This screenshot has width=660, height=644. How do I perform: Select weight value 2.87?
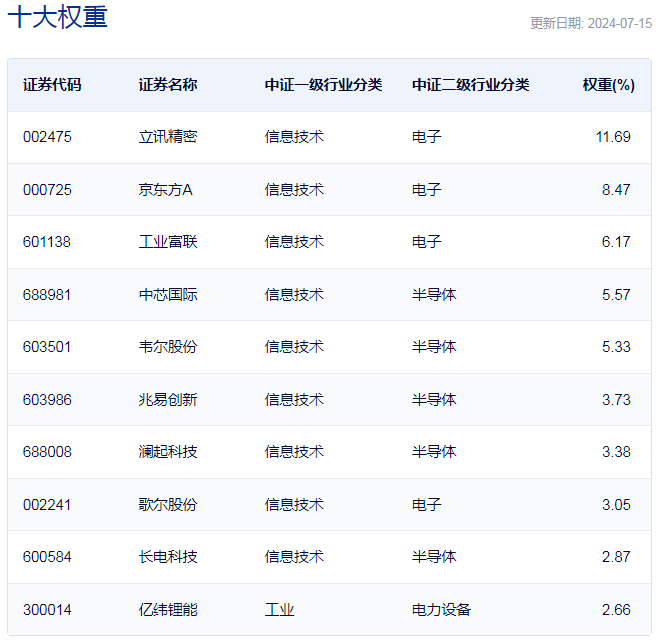click(616, 557)
